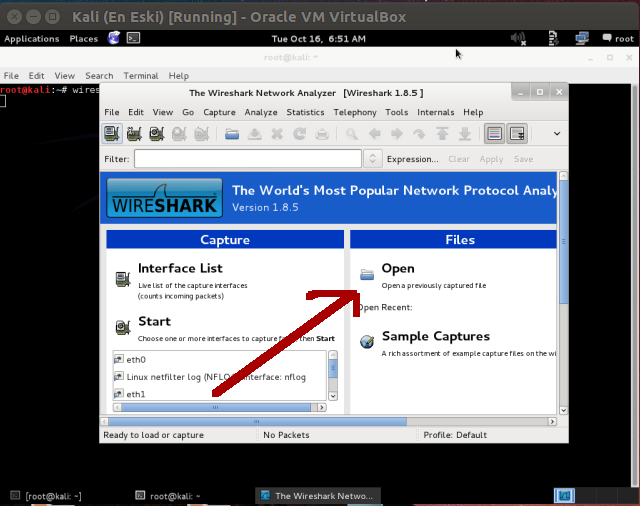Image resolution: width=640 pixels, height=506 pixels.
Task: Open the Tools menu
Action: click(397, 112)
